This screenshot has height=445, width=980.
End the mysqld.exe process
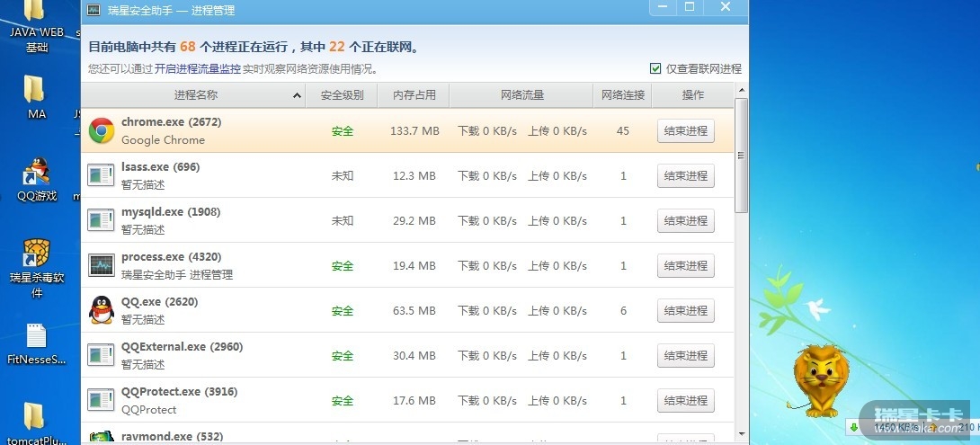pos(685,221)
